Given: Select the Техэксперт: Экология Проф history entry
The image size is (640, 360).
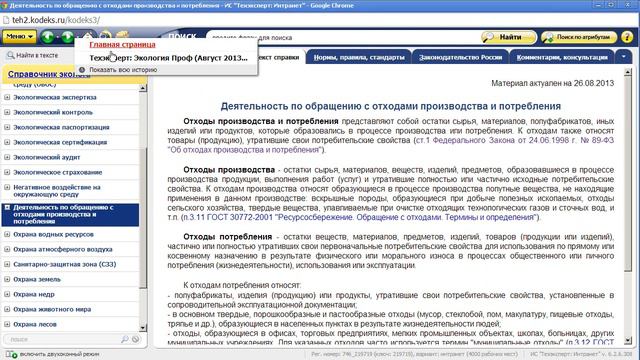Looking at the screenshot, I should (x=168, y=58).
